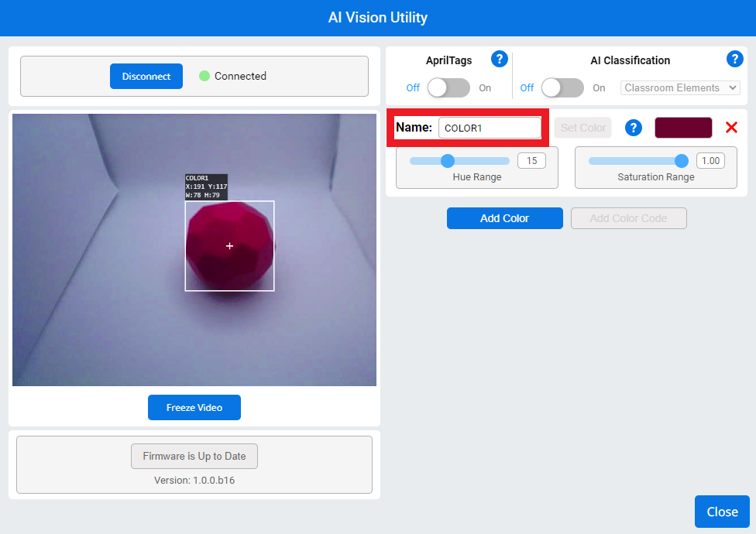The image size is (756, 534).
Task: Open the AprilTags help tooltip
Action: 500,59
